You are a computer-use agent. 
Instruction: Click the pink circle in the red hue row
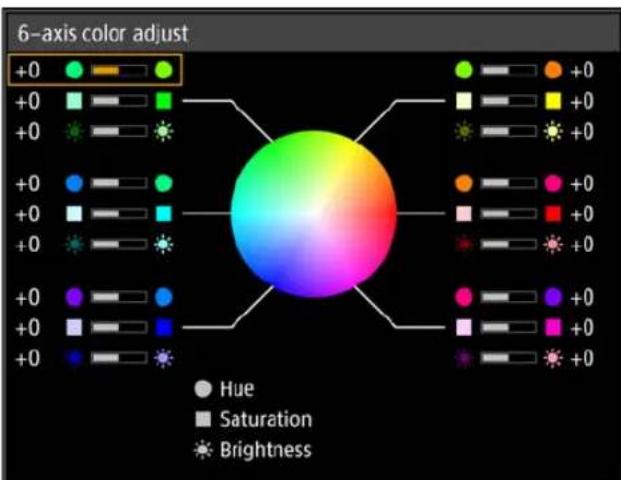[553, 183]
